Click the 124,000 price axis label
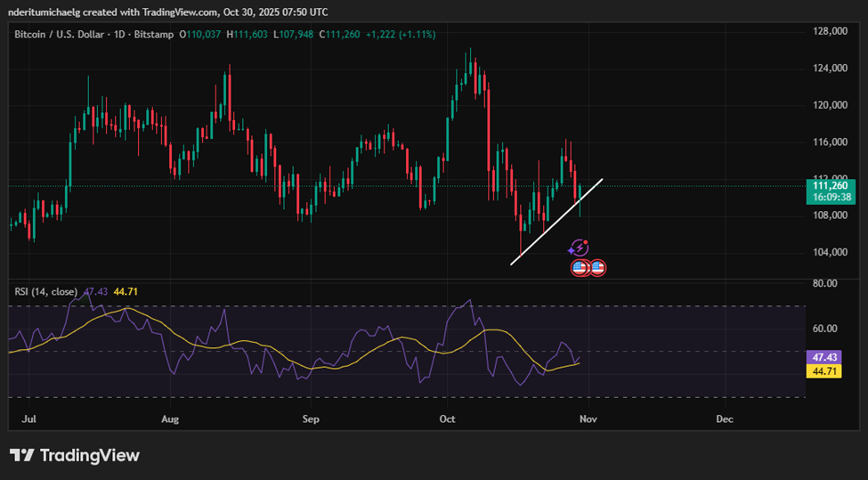This screenshot has height=480, width=868. [829, 68]
